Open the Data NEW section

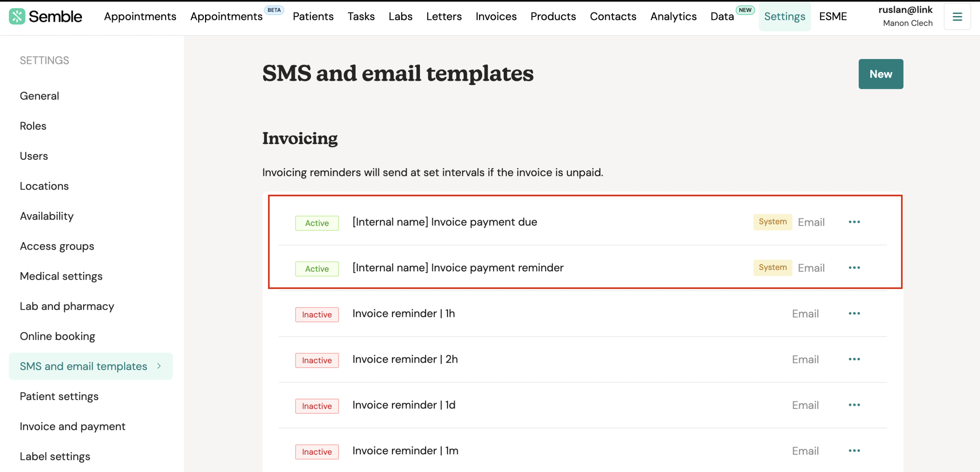pyautogui.click(x=732, y=16)
